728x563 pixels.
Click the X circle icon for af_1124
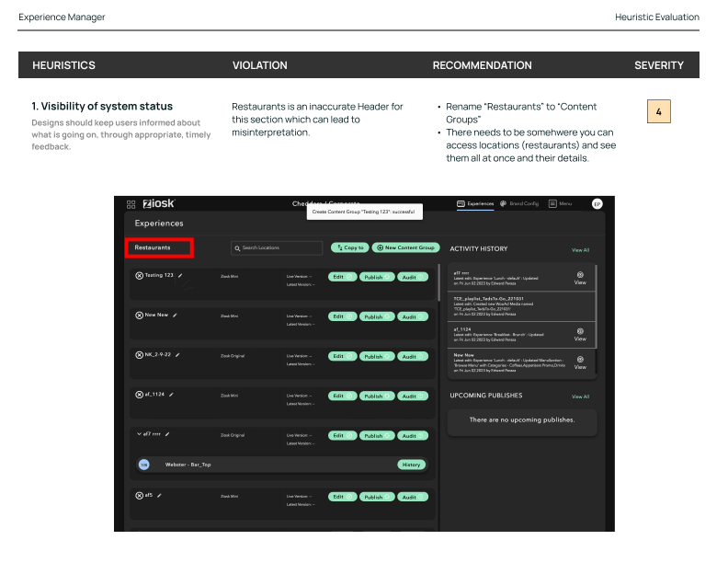pos(139,395)
